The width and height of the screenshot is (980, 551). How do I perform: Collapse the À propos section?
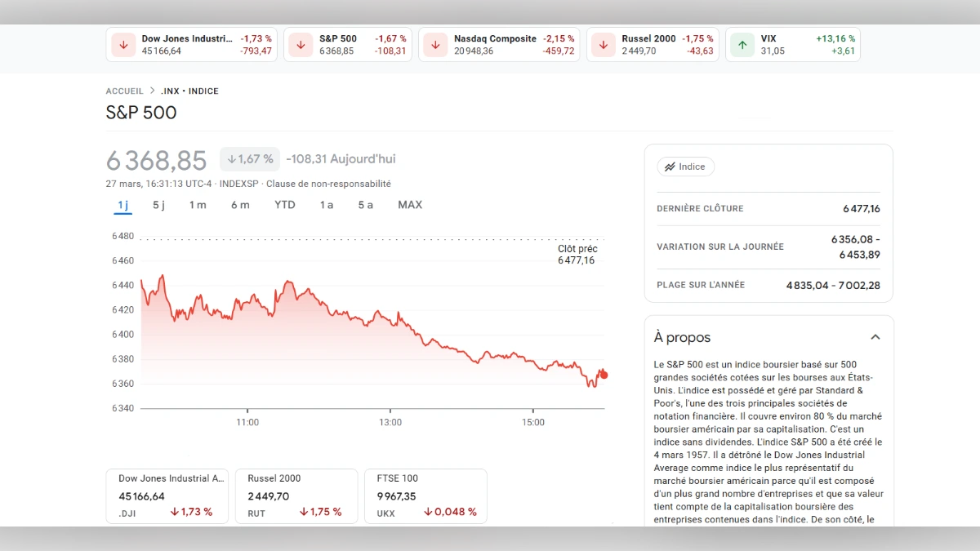[875, 336]
